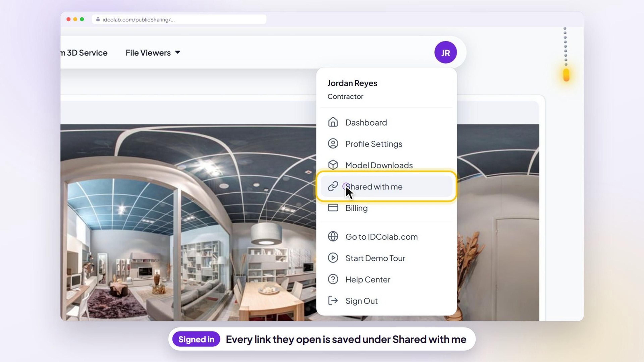Click the Profile Settings user icon
The image size is (644, 362).
coord(333,144)
